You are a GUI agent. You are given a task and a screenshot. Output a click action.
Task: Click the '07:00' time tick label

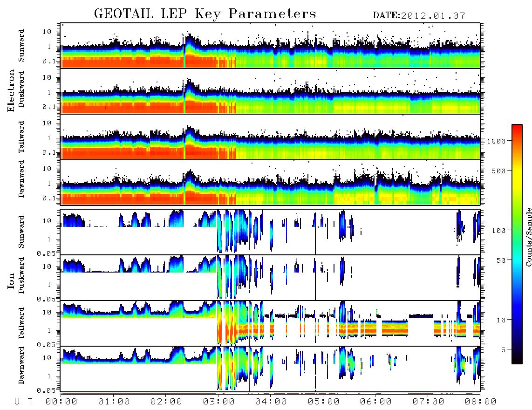[429, 402]
